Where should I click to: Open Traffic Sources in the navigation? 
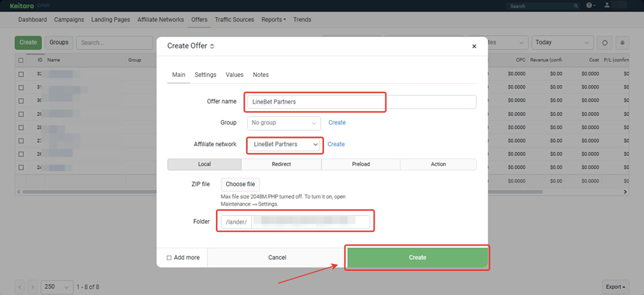click(234, 19)
